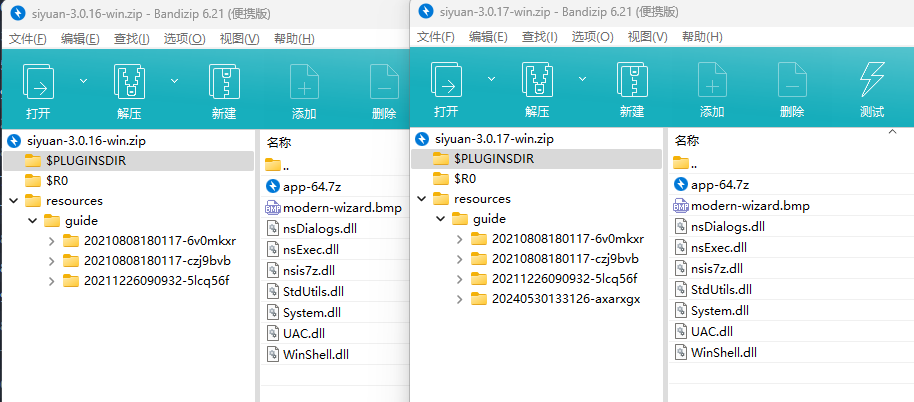Open 查找(I) menu in 3.0.16 window

tap(132, 39)
